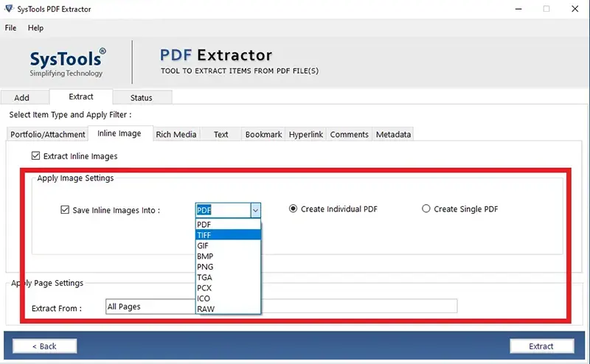
Task: Open the Comments tab
Action: [349, 134]
